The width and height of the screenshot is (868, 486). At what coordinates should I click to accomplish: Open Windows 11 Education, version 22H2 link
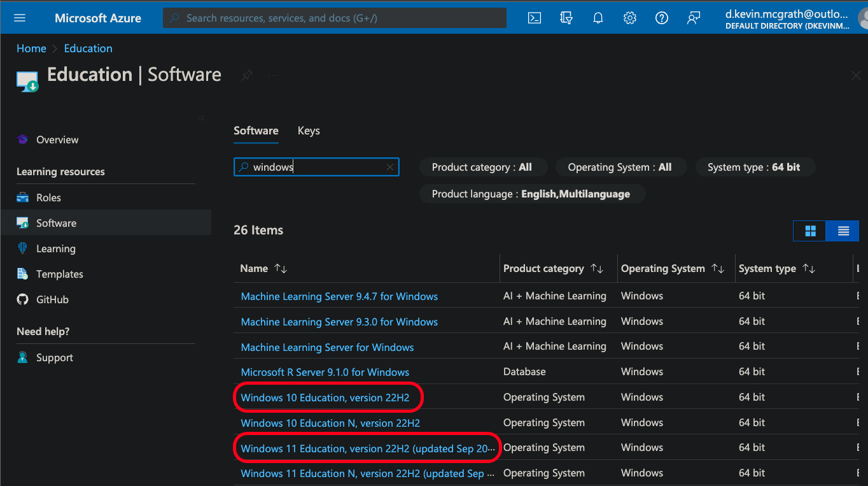click(x=367, y=448)
